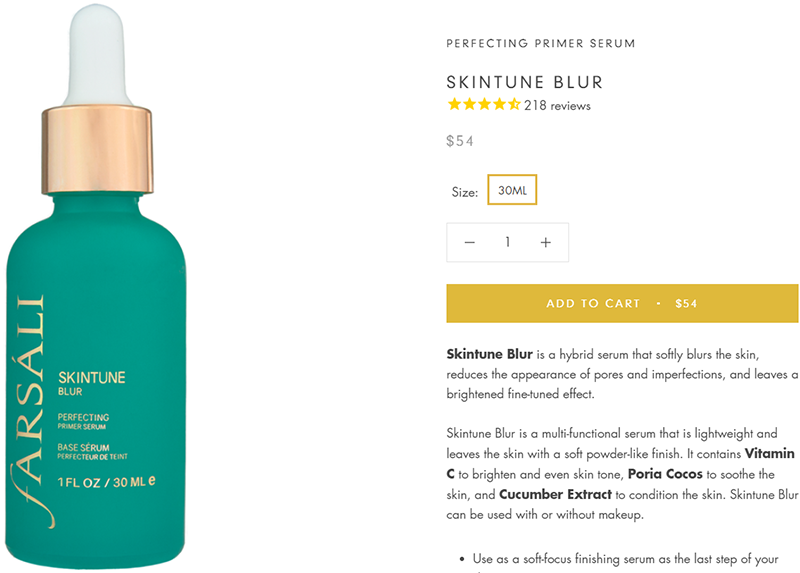
Task: Click the gold FARSALI logo on bottle
Action: (30, 411)
